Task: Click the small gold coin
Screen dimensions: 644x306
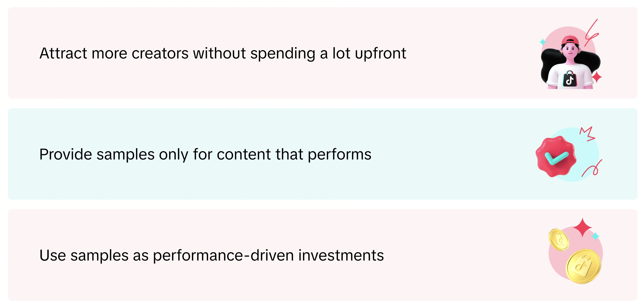Action: [558, 240]
